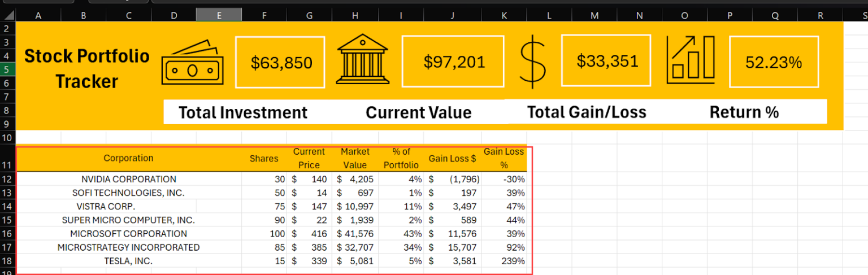Click the Return % label
The image size is (868, 275).
point(744,112)
